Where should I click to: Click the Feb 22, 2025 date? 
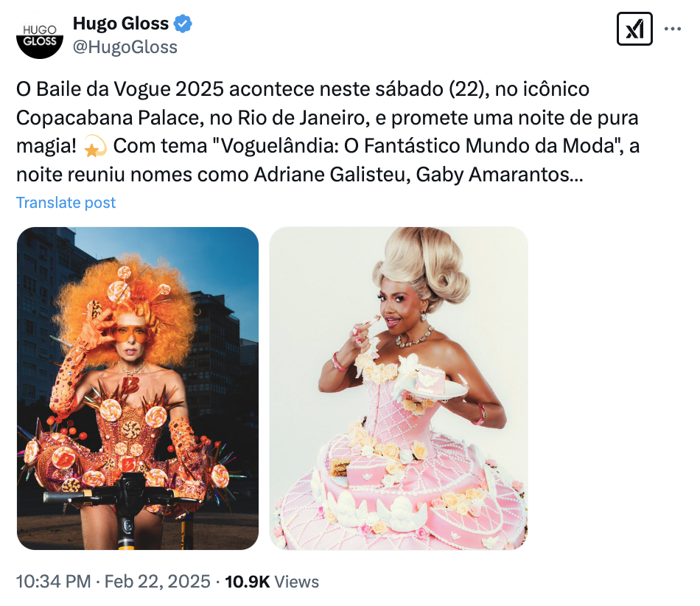(x=157, y=582)
